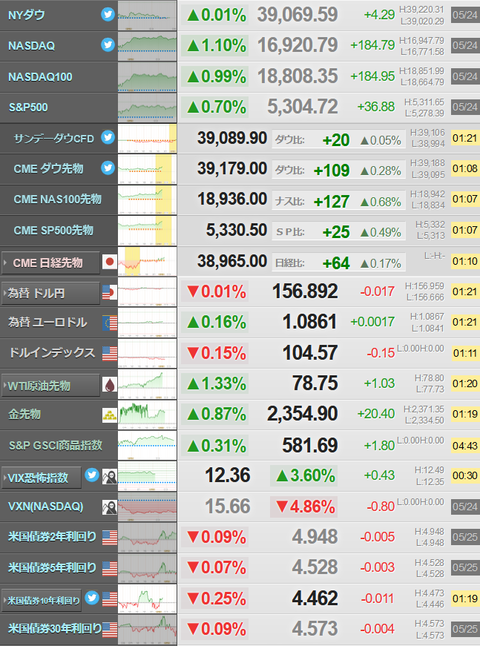Expand the CME 日経先物 row
Screen dimensions: 480x646
click(x=51, y=262)
